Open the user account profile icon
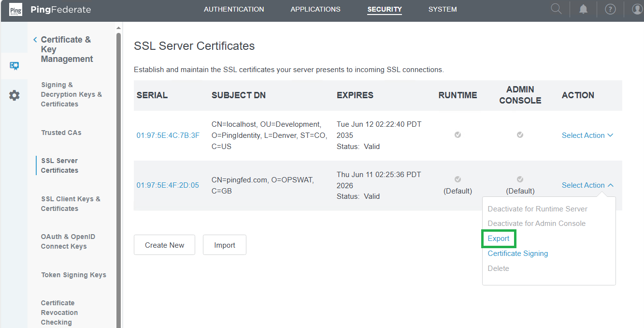Viewport: 644px width, 328px height. click(x=637, y=9)
